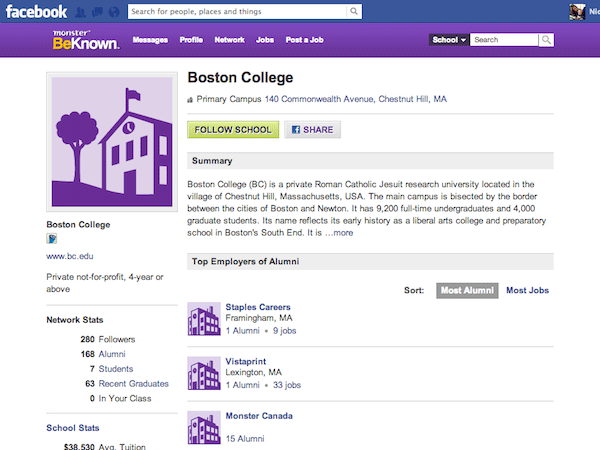Click the 9 jobs link for Staples
Screen dimensions: 600x450
pos(285,331)
